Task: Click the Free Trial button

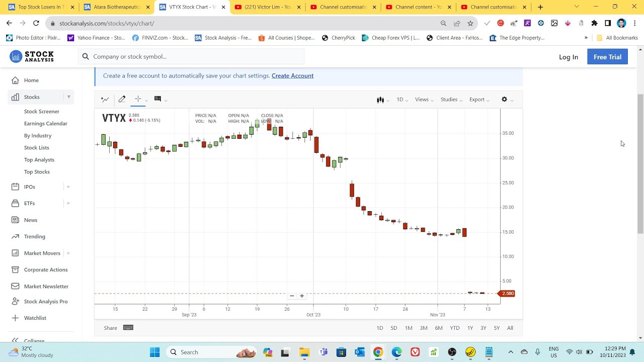Action: pyautogui.click(x=607, y=57)
